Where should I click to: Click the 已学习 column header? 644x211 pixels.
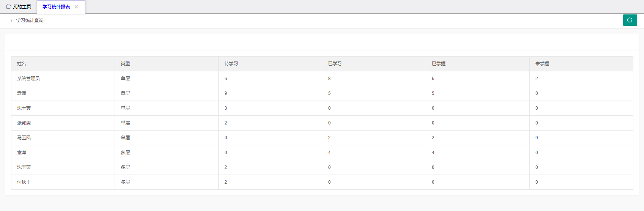335,64
